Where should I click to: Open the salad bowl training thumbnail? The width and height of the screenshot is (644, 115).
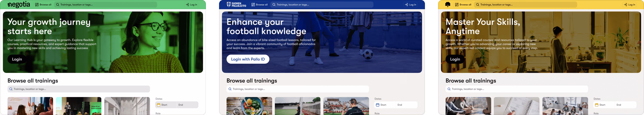point(249,106)
